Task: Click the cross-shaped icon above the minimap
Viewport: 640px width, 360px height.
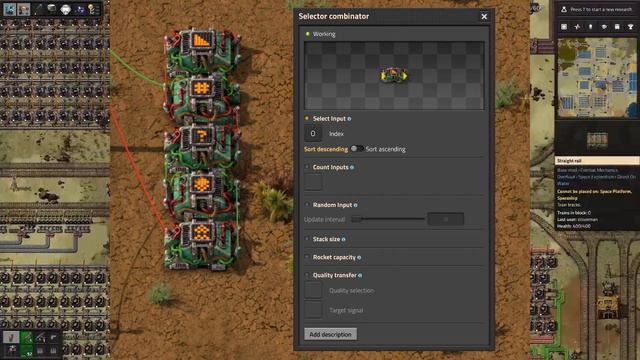Action: tap(577, 27)
